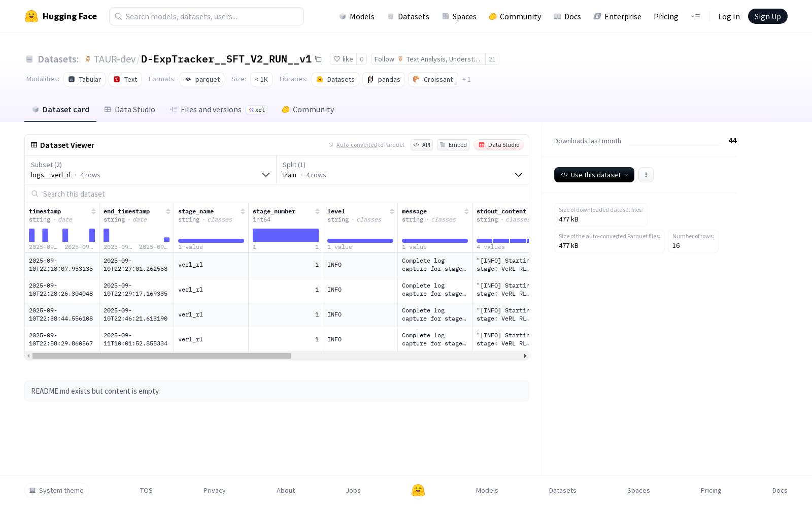Sort by the level column arrows
Viewport: 812px width, 508px height.
(392, 211)
